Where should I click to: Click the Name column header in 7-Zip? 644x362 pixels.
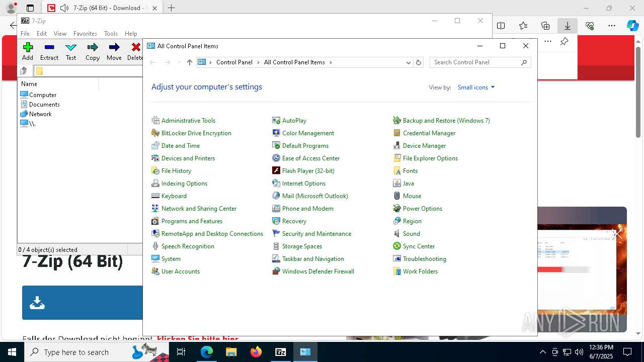point(58,84)
